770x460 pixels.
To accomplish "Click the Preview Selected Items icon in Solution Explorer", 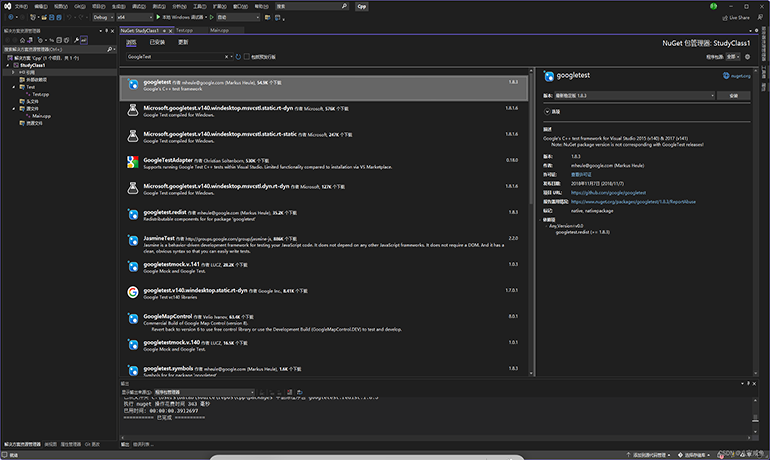I will pyautogui.click(x=84, y=40).
